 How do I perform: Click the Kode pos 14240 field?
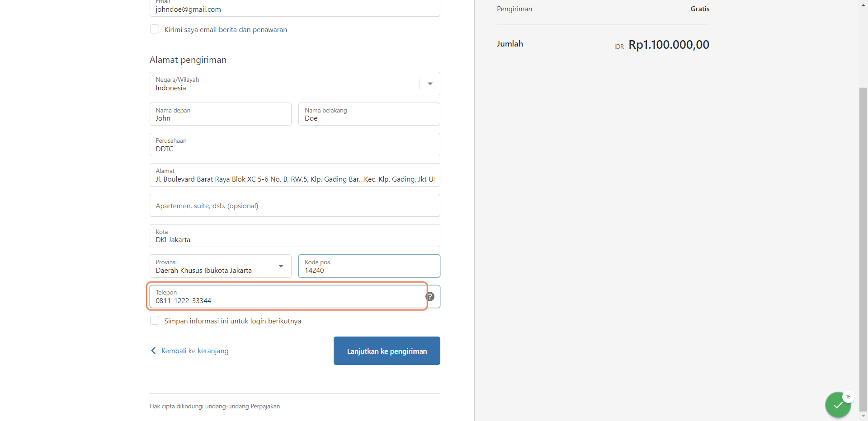369,266
